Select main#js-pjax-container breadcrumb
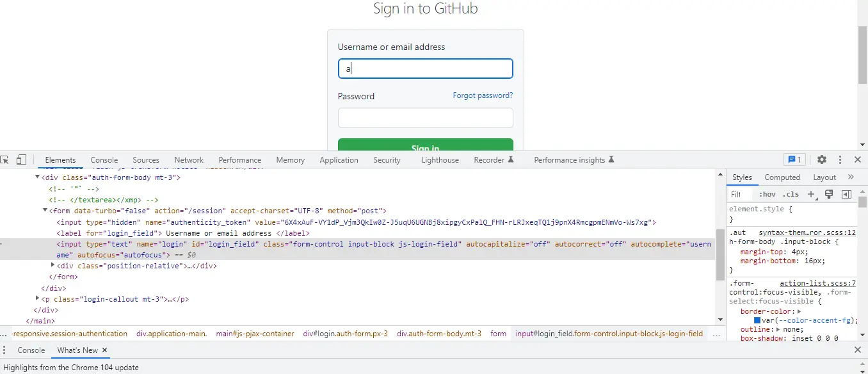This screenshot has width=868, height=374. click(255, 334)
